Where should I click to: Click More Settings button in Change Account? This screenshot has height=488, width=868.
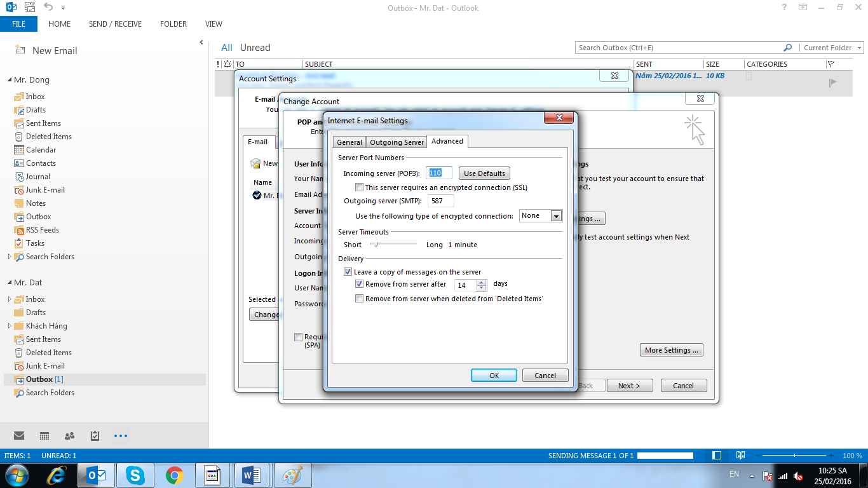pyautogui.click(x=671, y=350)
